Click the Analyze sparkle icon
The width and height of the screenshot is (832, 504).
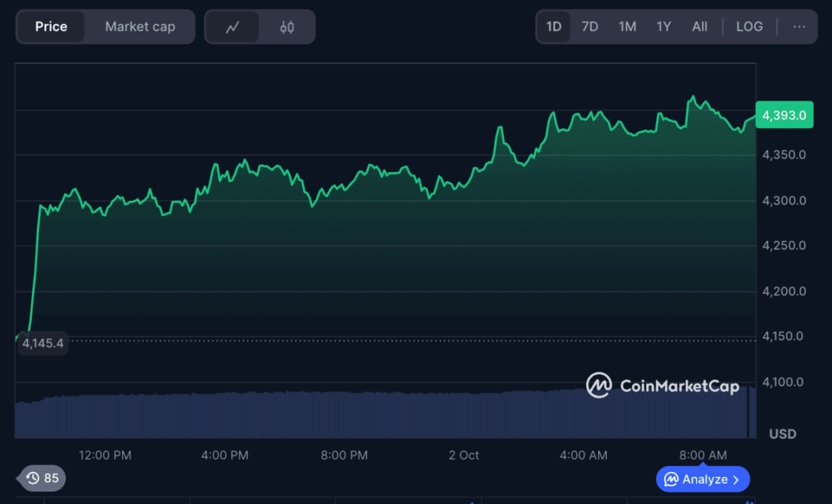(x=672, y=479)
